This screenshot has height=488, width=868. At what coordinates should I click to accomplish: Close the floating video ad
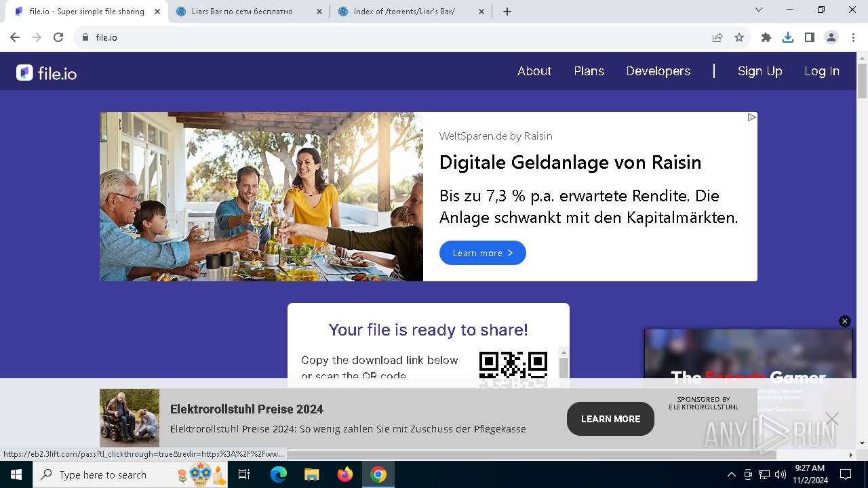pyautogui.click(x=845, y=321)
